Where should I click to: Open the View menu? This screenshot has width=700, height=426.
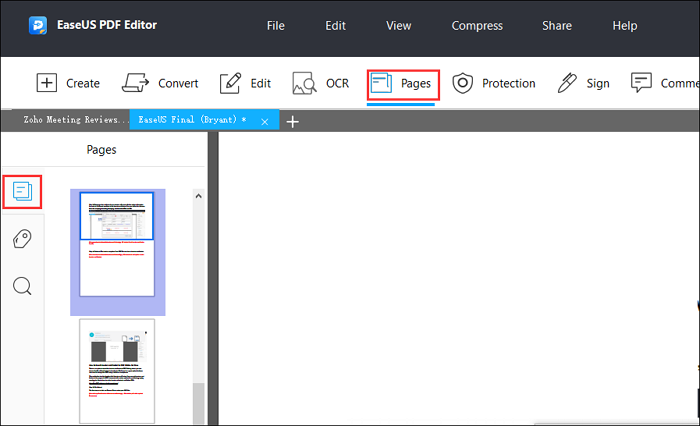398,26
